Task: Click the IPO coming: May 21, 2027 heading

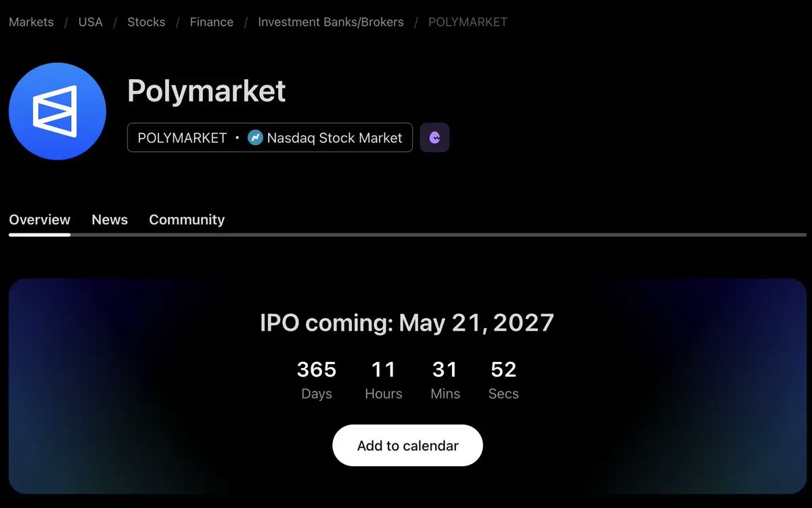Action: [x=407, y=323]
